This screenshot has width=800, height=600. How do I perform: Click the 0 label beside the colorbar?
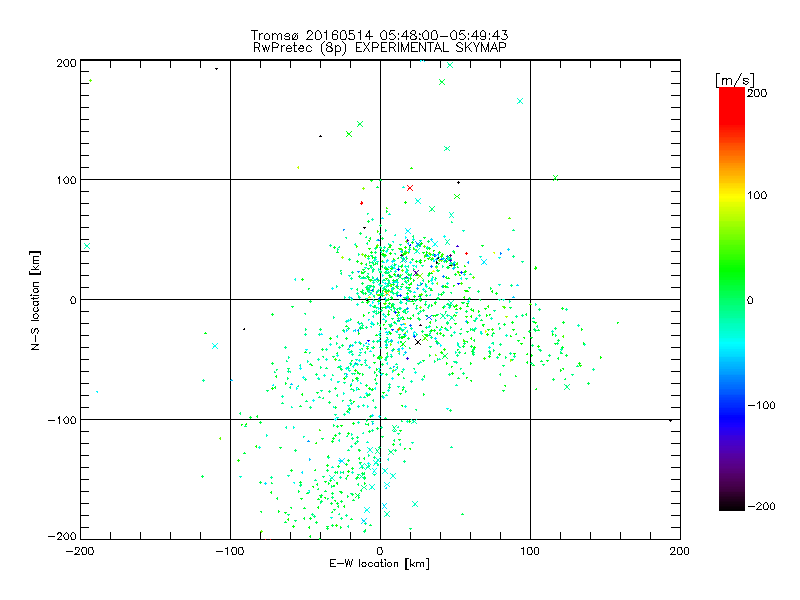(750, 300)
